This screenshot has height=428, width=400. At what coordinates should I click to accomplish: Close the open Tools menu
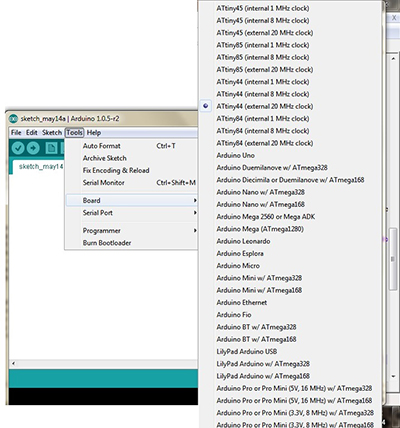point(74,133)
